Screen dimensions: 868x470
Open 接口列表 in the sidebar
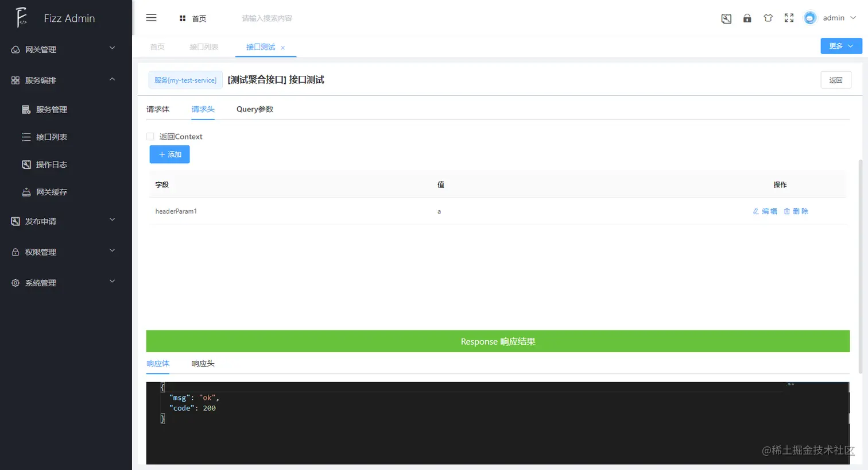[x=52, y=137]
